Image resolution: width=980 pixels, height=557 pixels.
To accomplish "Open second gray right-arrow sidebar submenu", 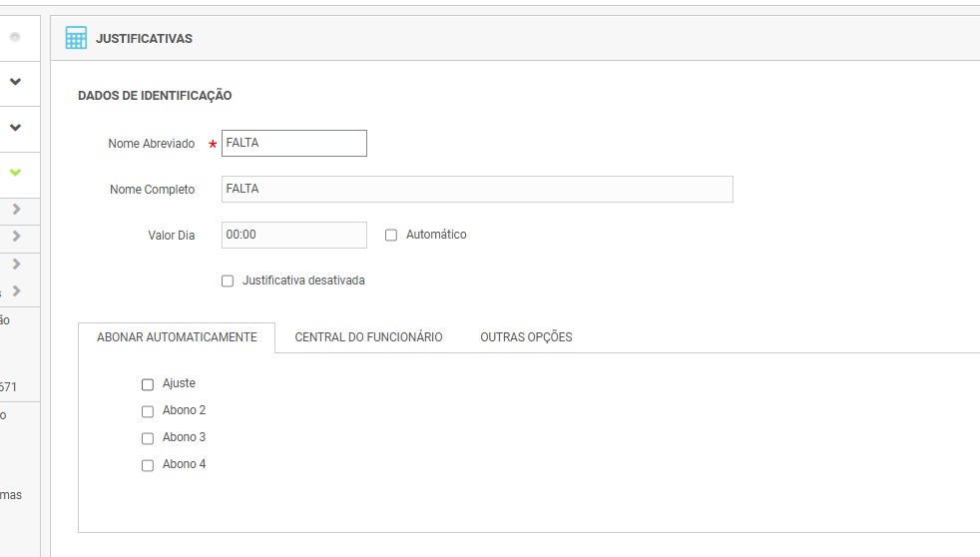I will [16, 237].
